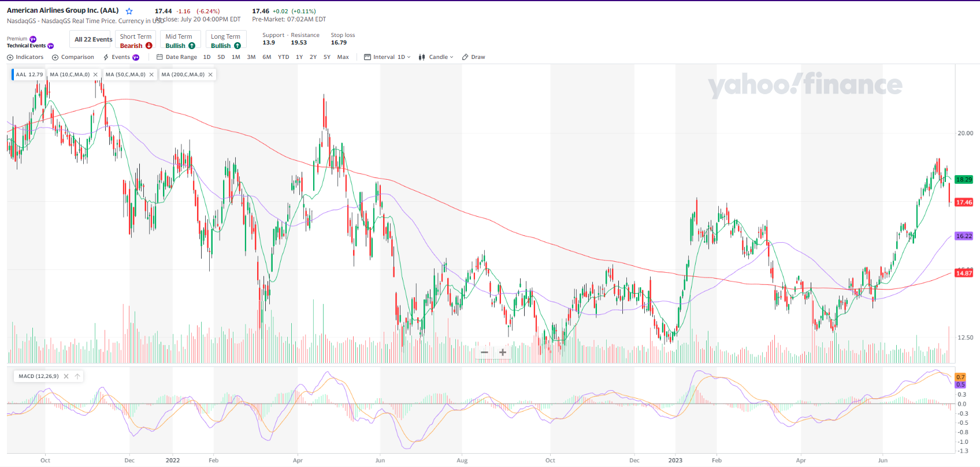Click the Resistance 19.53 value
Image resolution: width=980 pixels, height=467 pixels.
click(299, 43)
